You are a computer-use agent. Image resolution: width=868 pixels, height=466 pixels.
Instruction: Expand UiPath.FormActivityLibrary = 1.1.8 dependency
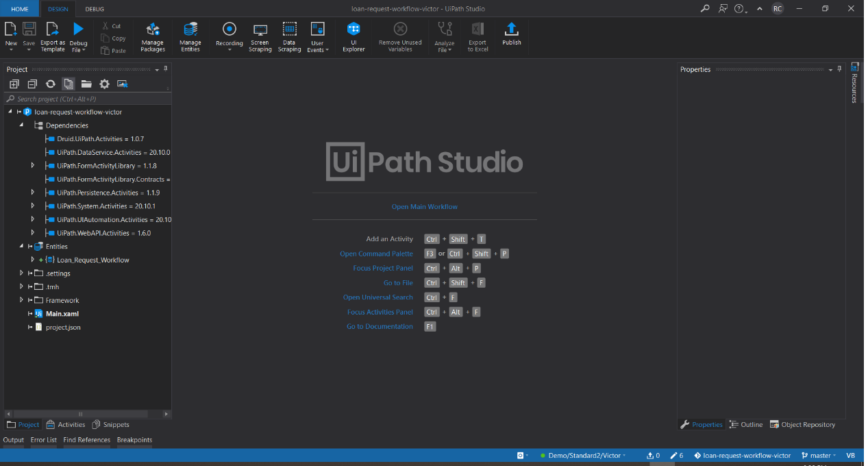click(33, 166)
